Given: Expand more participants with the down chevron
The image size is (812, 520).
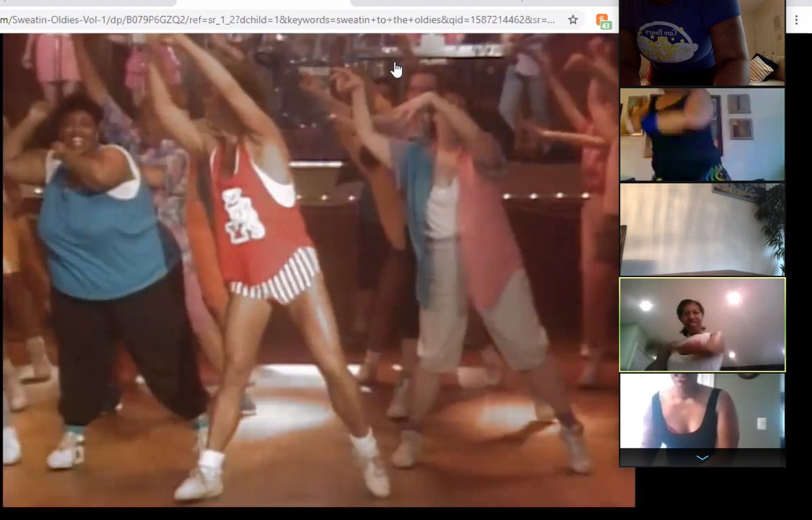Looking at the screenshot, I should [x=702, y=458].
